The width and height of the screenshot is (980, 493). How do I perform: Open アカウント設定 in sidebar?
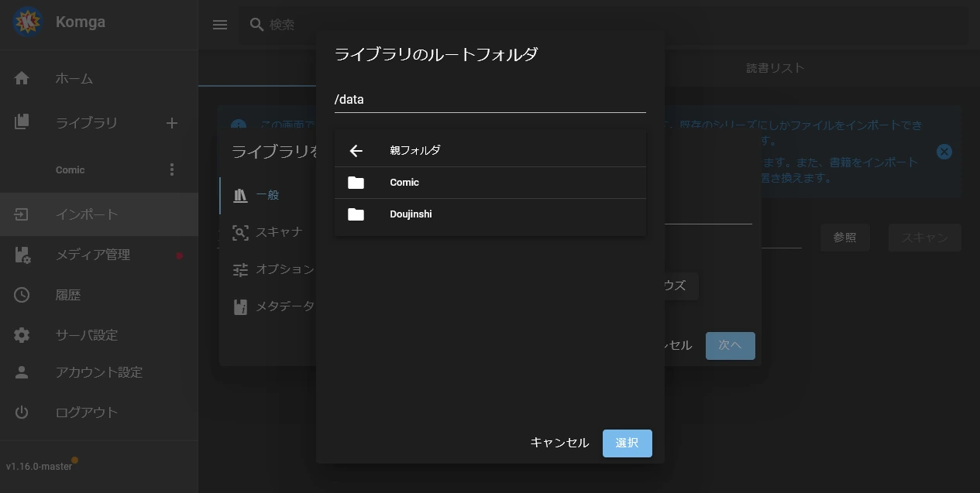coord(99,372)
